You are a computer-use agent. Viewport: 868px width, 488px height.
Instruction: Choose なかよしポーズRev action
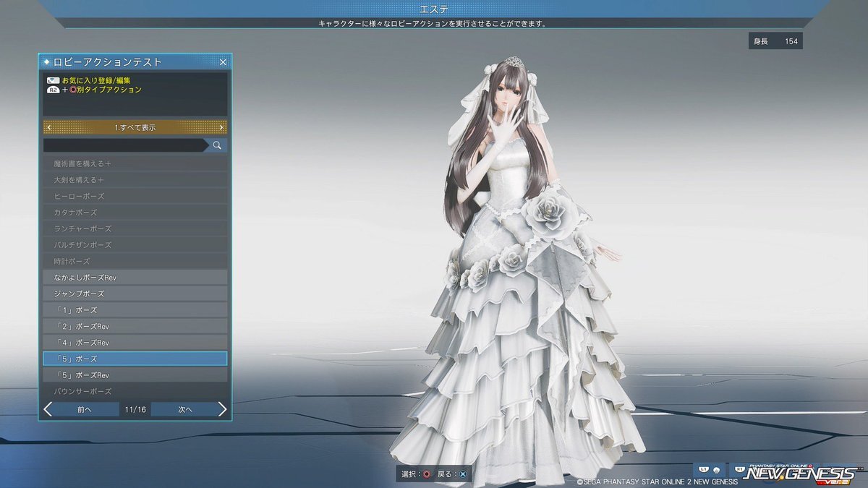click(x=135, y=278)
